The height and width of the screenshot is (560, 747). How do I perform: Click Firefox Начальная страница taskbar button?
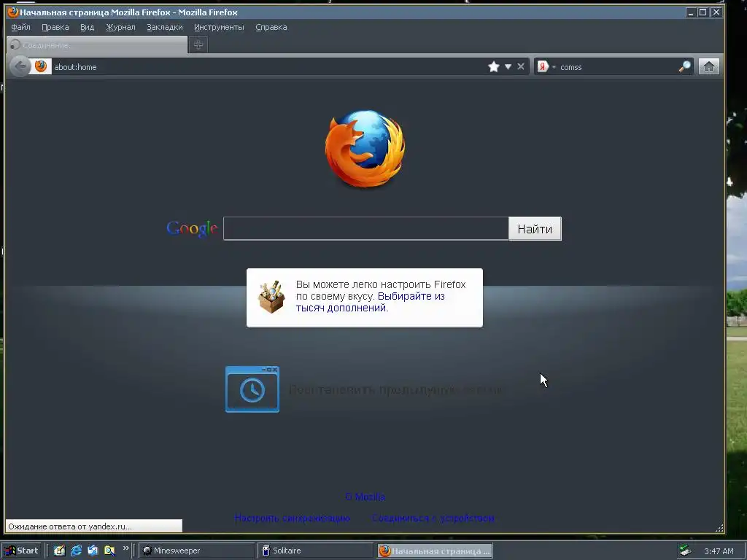coord(435,551)
